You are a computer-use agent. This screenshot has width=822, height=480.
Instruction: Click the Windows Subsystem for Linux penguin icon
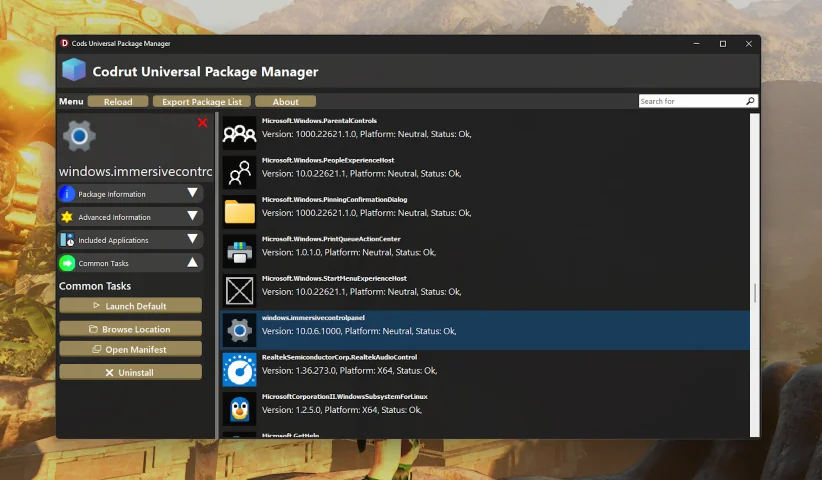pos(240,409)
